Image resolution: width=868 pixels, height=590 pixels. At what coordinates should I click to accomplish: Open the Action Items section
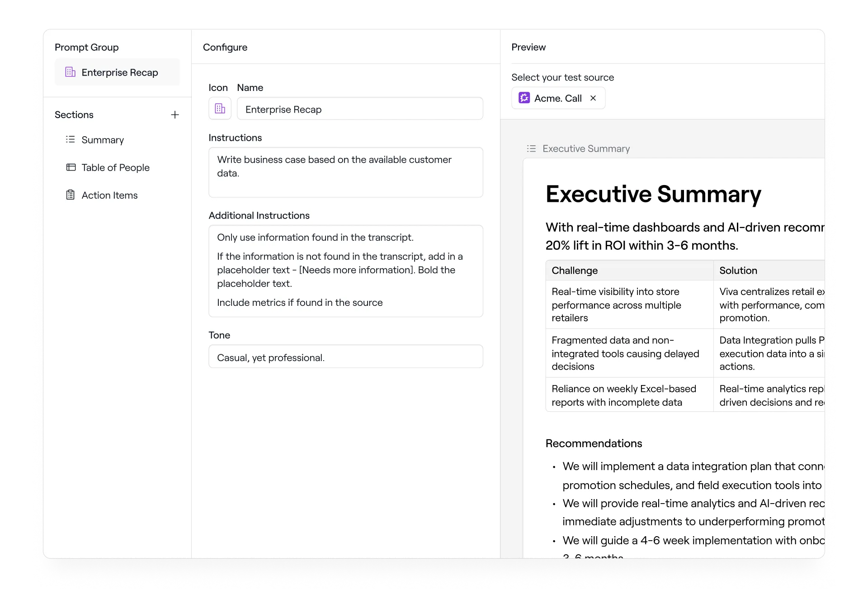[x=109, y=195]
